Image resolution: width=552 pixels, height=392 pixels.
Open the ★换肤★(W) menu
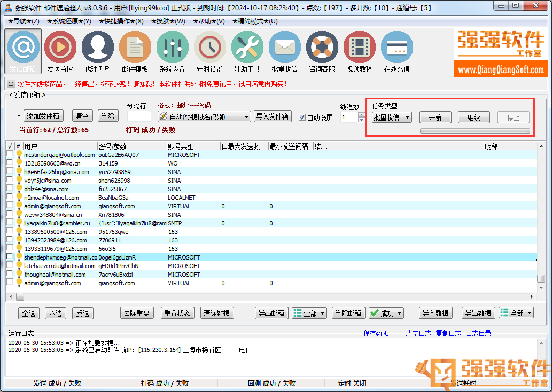point(168,21)
